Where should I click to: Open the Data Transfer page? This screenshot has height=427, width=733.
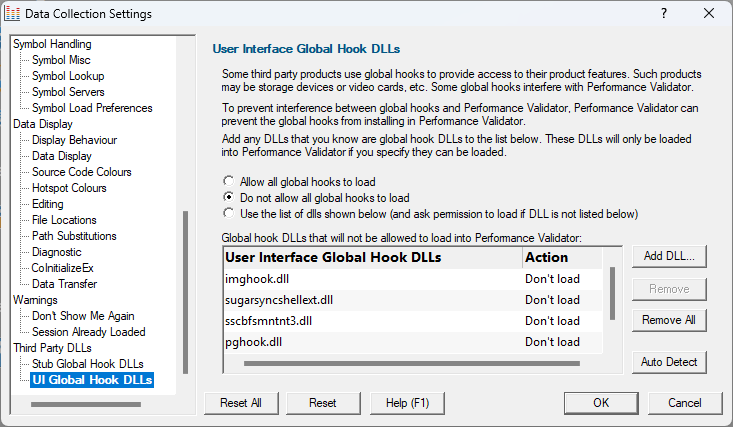(65, 284)
